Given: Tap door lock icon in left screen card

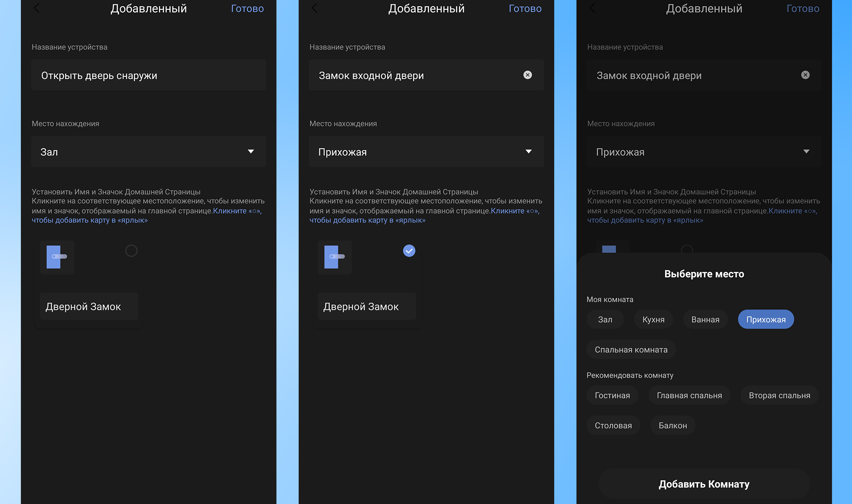Looking at the screenshot, I should click(x=57, y=257).
